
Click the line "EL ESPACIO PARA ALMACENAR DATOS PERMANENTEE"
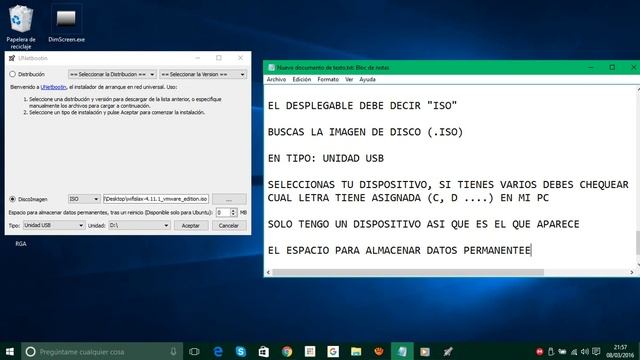(x=399, y=250)
